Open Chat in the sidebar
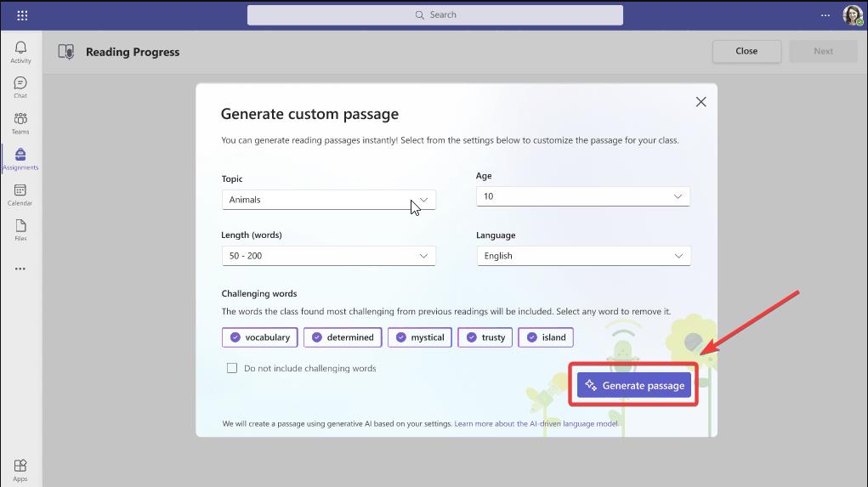Image resolution: width=868 pixels, height=487 pixels. (x=20, y=88)
